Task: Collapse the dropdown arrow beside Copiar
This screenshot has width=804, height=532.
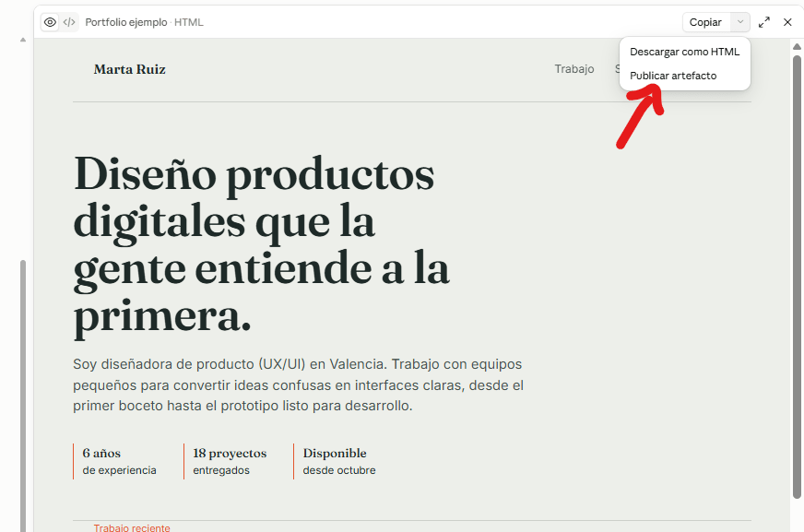Action: (x=739, y=22)
